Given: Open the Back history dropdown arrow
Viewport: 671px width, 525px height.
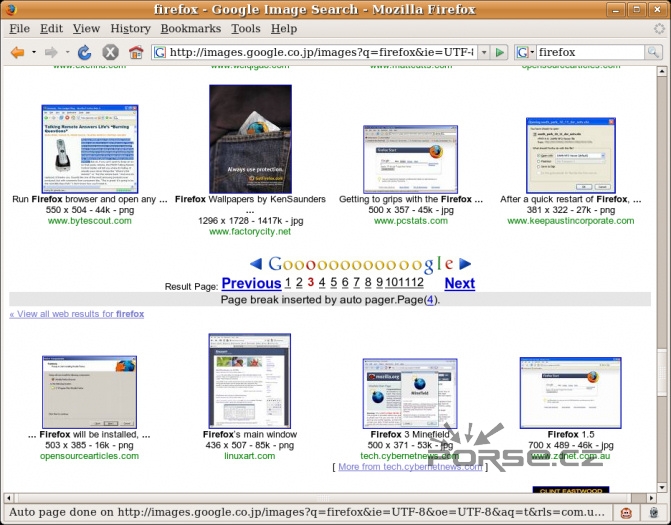Looking at the screenshot, I should point(34,52).
